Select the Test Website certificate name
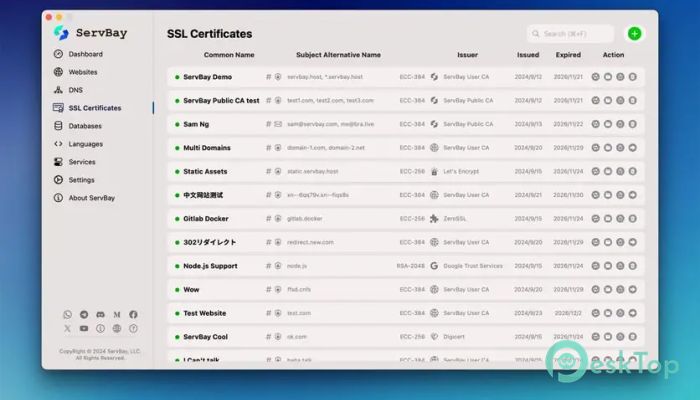The width and height of the screenshot is (700, 400). click(204, 313)
